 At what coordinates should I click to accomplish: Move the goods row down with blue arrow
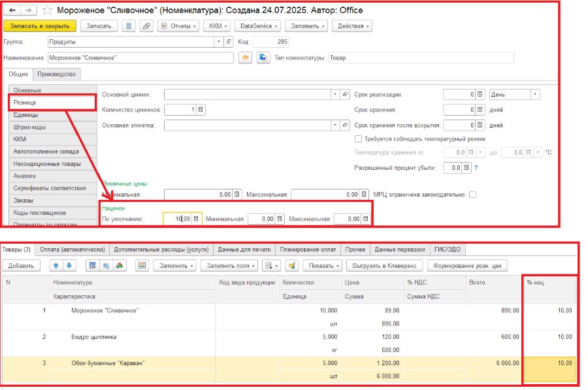pyautogui.click(x=69, y=265)
